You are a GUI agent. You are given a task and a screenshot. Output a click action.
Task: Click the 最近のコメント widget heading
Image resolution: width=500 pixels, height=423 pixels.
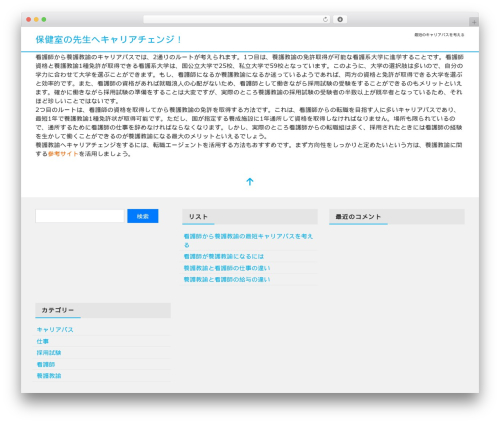pos(358,217)
